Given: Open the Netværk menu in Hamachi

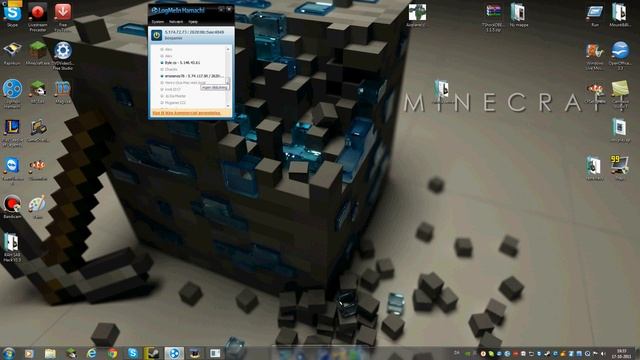Looking at the screenshot, I should pos(176,22).
